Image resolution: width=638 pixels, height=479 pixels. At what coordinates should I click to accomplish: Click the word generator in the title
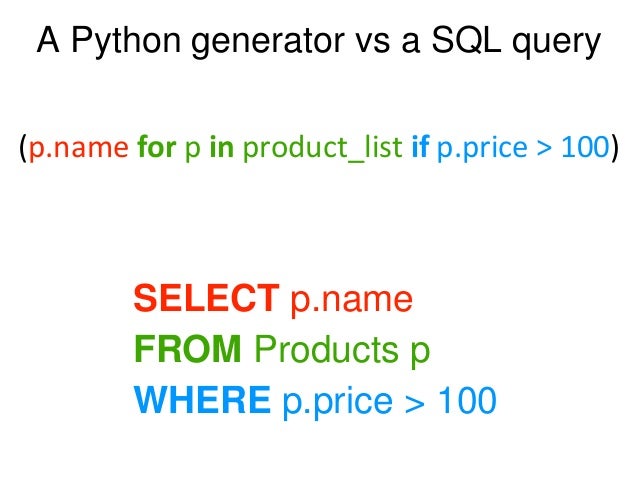(249, 44)
